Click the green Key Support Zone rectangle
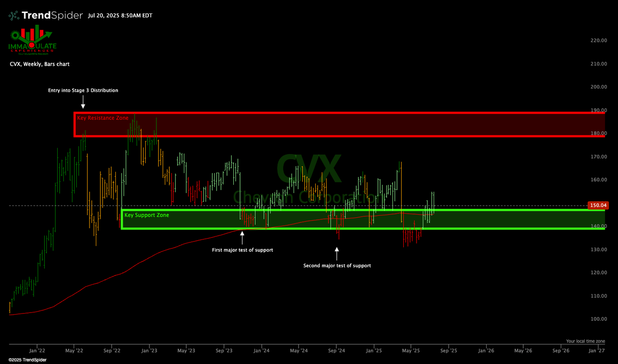Screen dimensions: 618x364 [x=363, y=219]
